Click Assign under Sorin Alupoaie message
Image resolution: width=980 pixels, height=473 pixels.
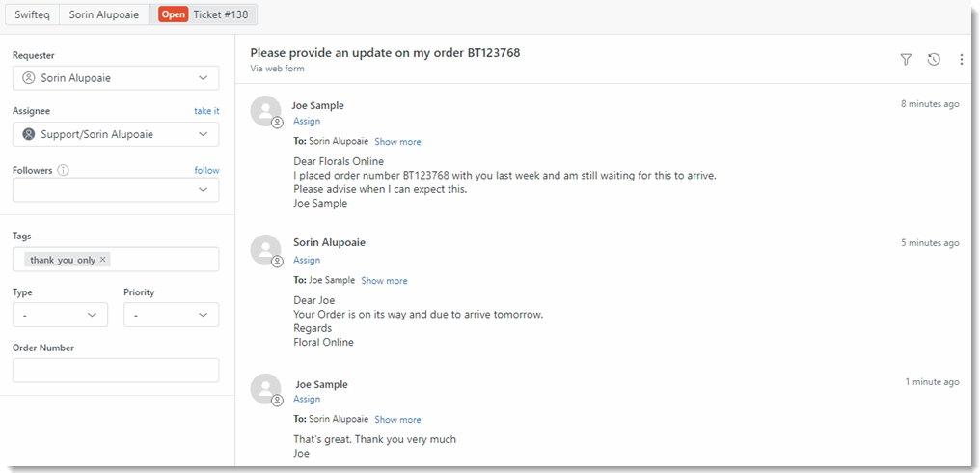click(x=307, y=261)
